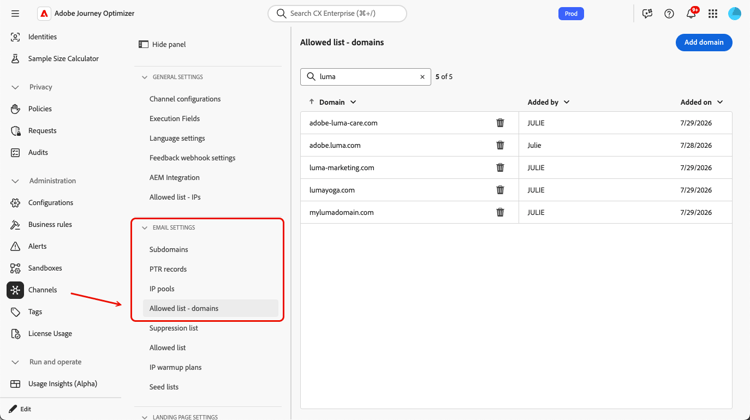Open the feedback chat icon in header
Image resolution: width=750 pixels, height=420 pixels.
pyautogui.click(x=647, y=13)
